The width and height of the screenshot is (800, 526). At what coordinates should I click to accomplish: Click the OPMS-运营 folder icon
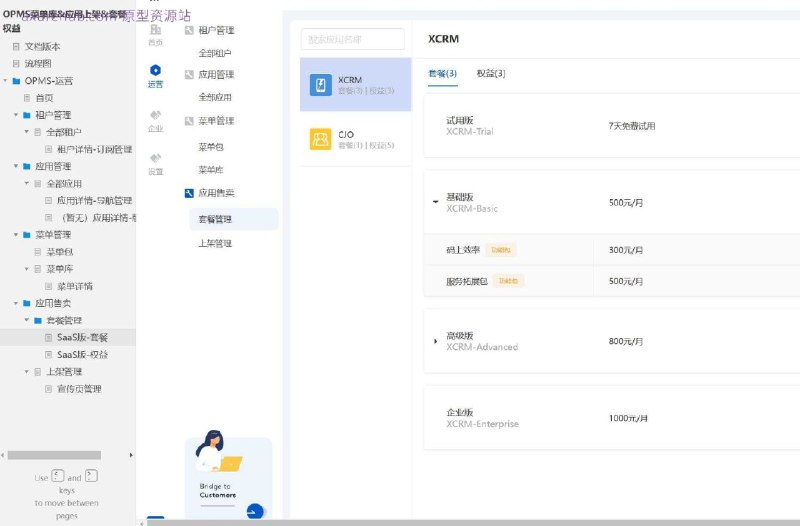(x=16, y=81)
